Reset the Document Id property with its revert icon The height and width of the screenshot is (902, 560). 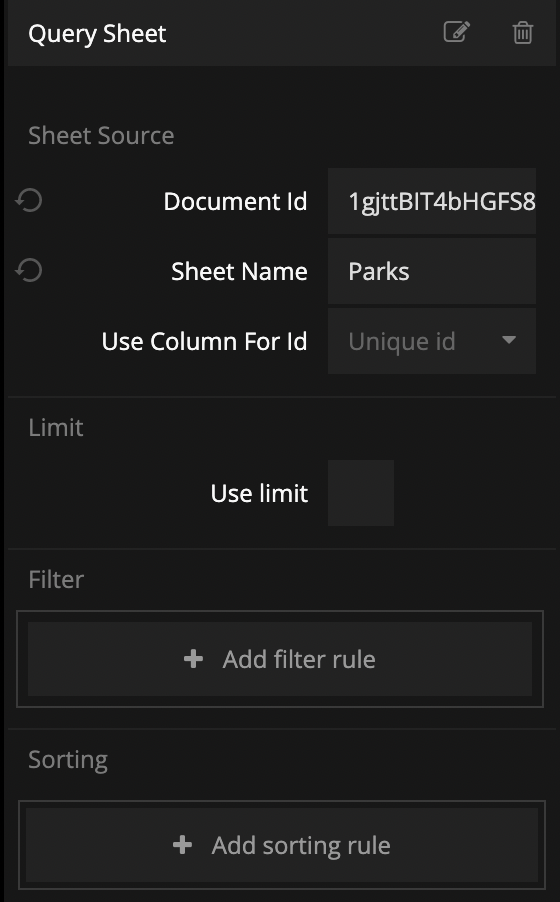pos(29,201)
